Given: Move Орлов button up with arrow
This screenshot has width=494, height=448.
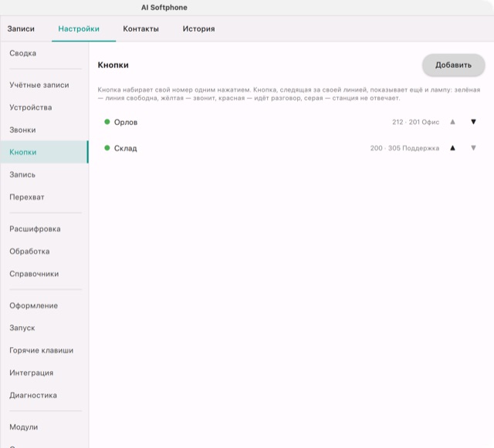Looking at the screenshot, I should (x=452, y=122).
